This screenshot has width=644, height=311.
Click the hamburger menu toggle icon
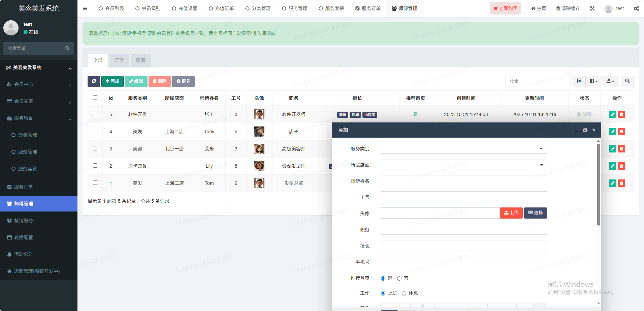click(x=85, y=8)
